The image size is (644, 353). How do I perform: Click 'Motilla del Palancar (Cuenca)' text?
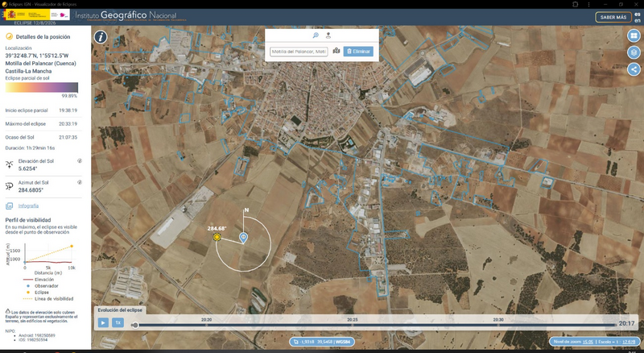[x=41, y=64]
